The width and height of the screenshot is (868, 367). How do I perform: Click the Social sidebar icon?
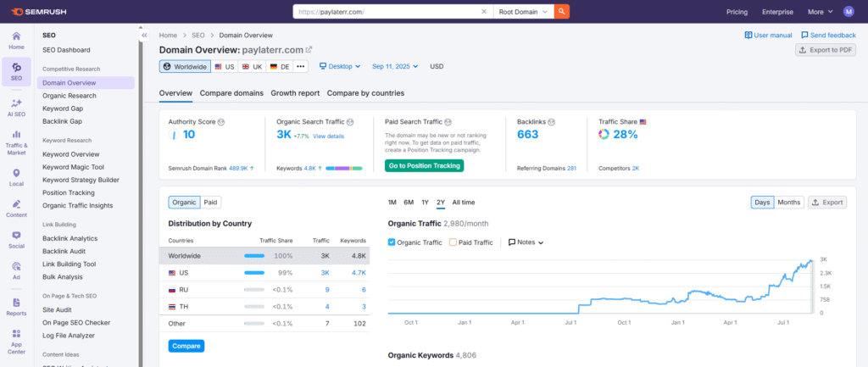point(16,239)
